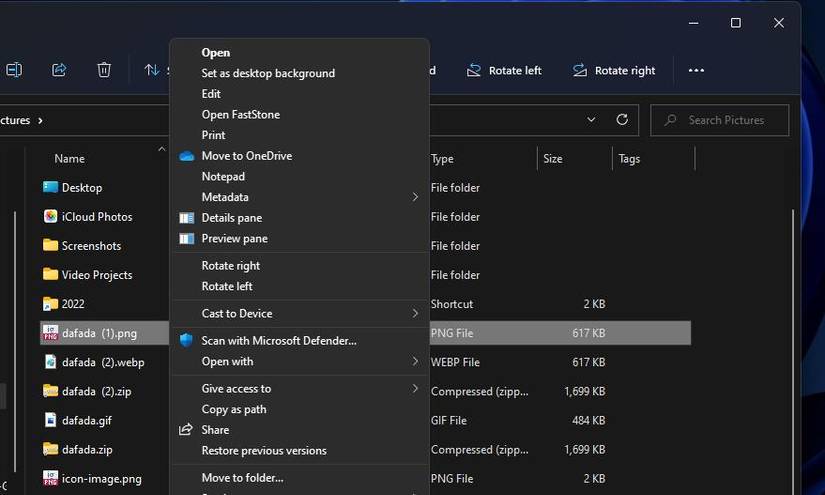Click the GIF File type cell
The height and width of the screenshot is (495, 825).
(448, 420)
